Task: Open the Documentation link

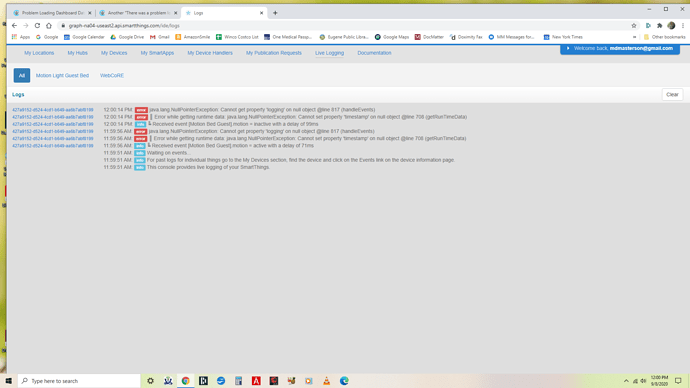Action: pos(374,53)
